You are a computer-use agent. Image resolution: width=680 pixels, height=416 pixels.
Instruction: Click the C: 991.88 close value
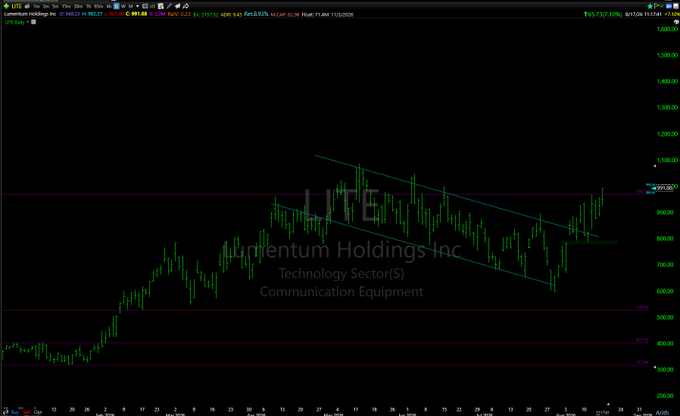pos(136,14)
